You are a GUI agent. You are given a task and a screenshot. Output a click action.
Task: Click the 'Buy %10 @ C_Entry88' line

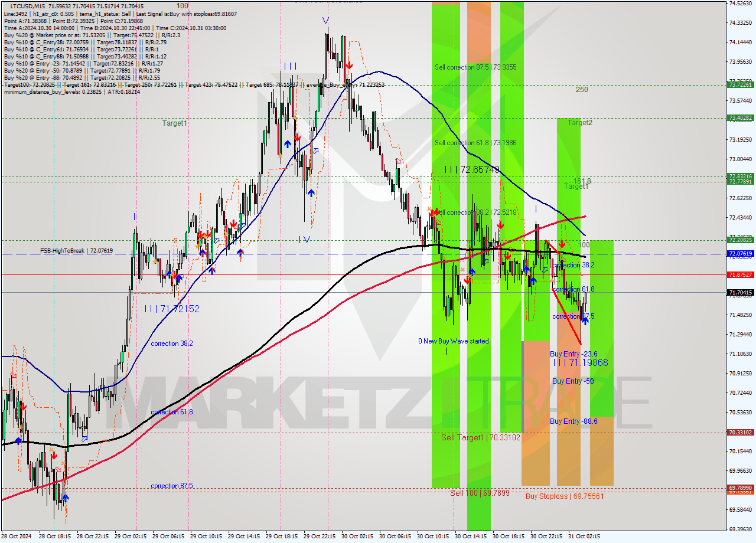[85, 56]
